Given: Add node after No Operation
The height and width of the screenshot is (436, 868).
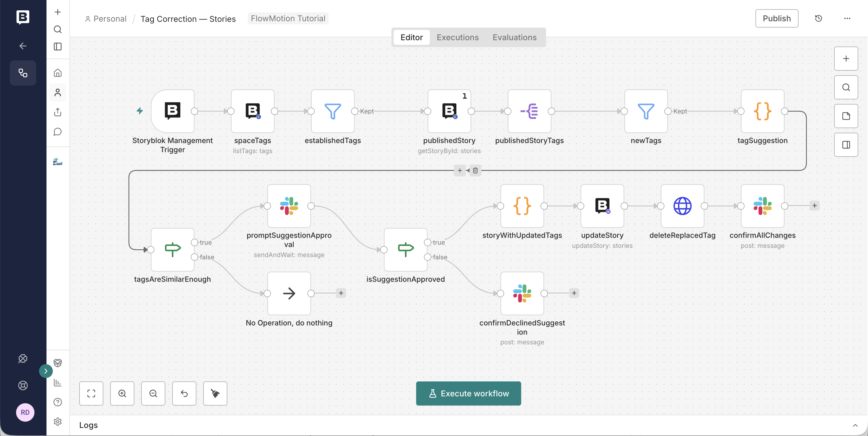Looking at the screenshot, I should click(x=341, y=293).
